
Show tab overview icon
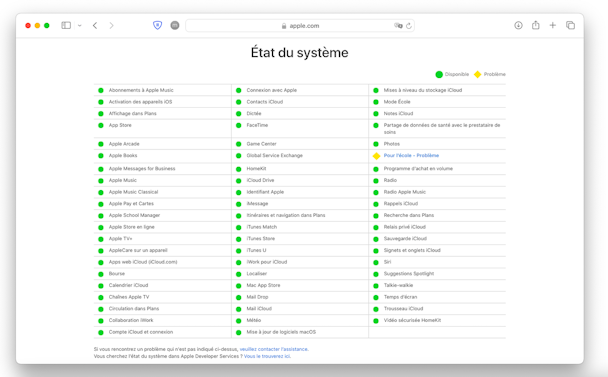click(570, 25)
